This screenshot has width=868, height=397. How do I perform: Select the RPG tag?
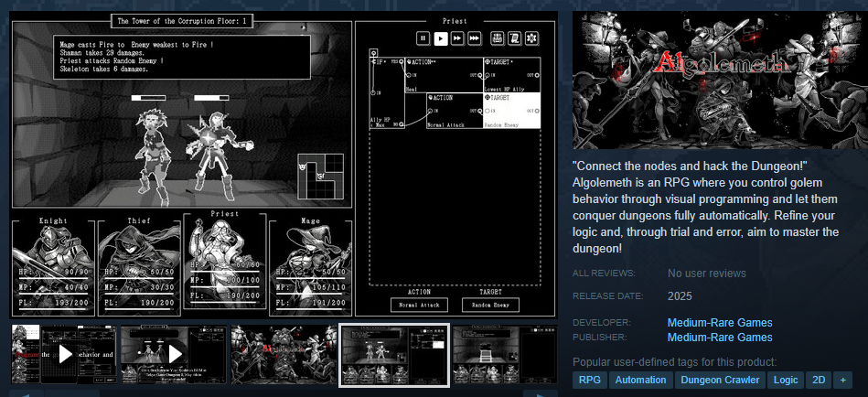(589, 380)
